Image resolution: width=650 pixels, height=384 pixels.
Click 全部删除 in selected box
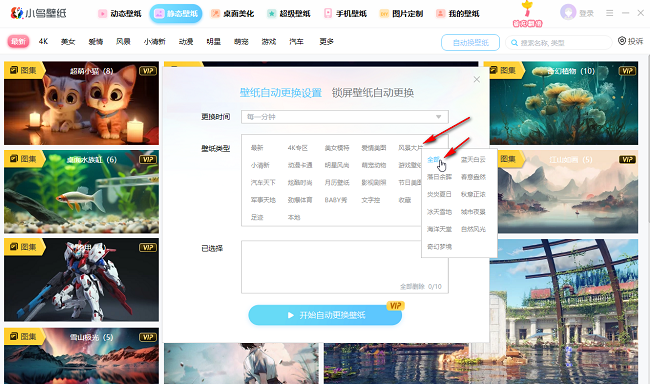(412, 287)
